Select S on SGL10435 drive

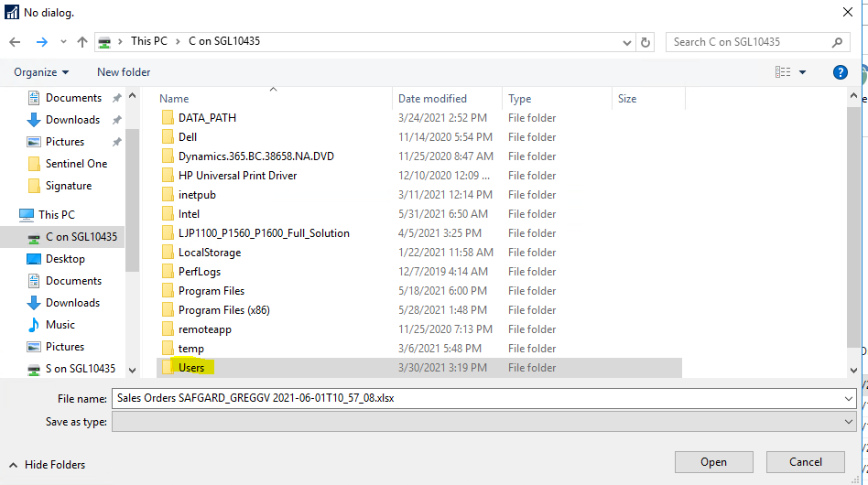pyautogui.click(x=81, y=369)
